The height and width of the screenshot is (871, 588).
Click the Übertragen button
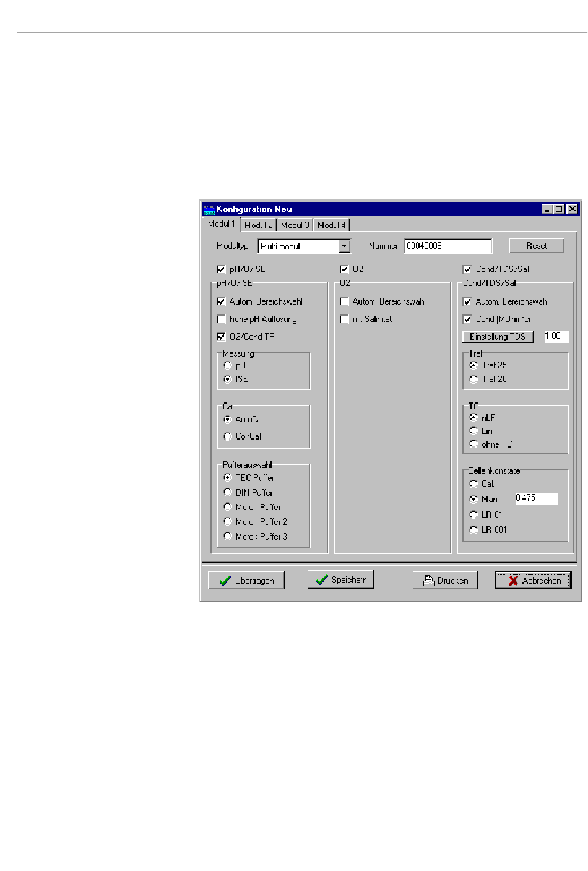coord(246,581)
